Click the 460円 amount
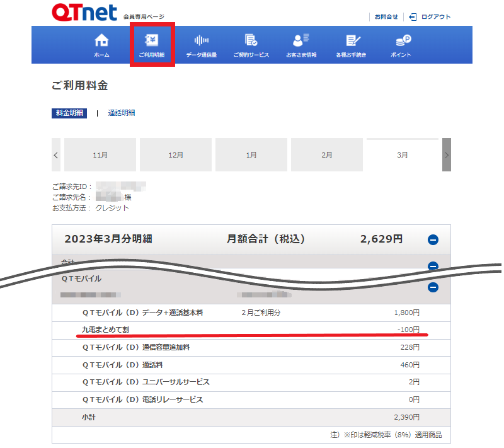Image resolution: width=504 pixels, height=448 pixels. 410,365
